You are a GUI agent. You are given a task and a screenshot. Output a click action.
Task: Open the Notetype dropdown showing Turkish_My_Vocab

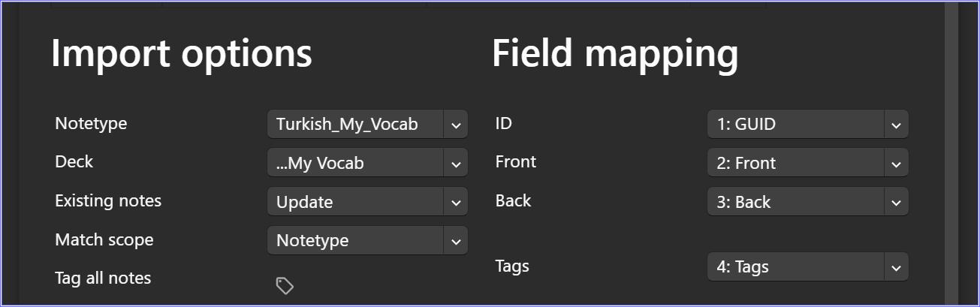367,125
